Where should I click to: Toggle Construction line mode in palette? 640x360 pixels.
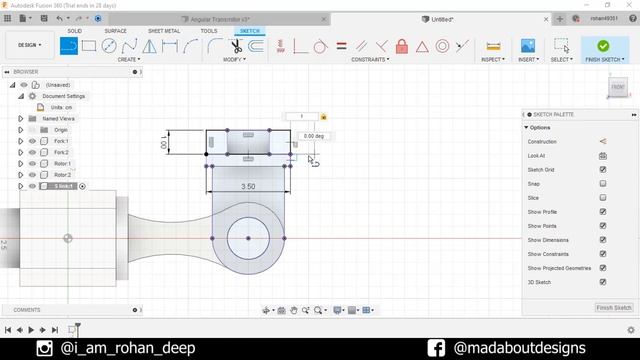tap(602, 142)
